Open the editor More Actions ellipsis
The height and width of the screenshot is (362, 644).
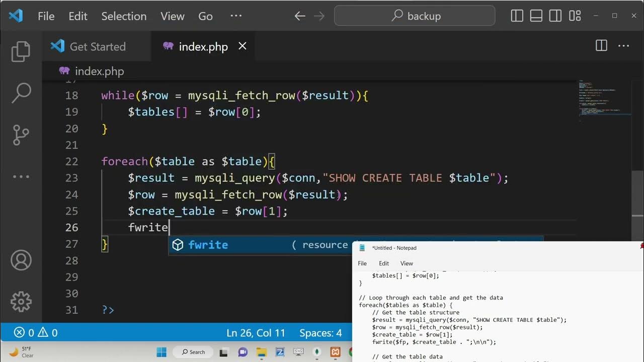(x=624, y=46)
